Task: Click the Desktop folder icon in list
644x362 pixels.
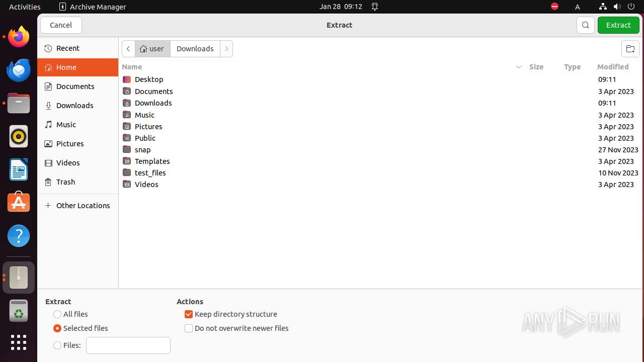Action: [127, 79]
